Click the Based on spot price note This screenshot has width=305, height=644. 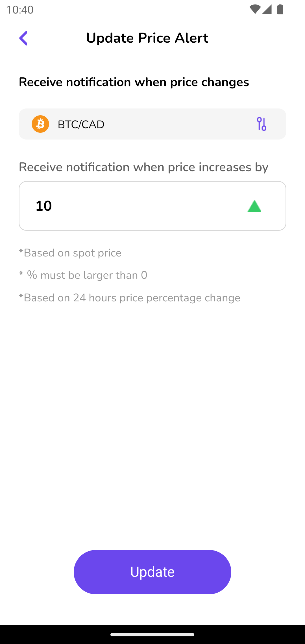tap(70, 253)
